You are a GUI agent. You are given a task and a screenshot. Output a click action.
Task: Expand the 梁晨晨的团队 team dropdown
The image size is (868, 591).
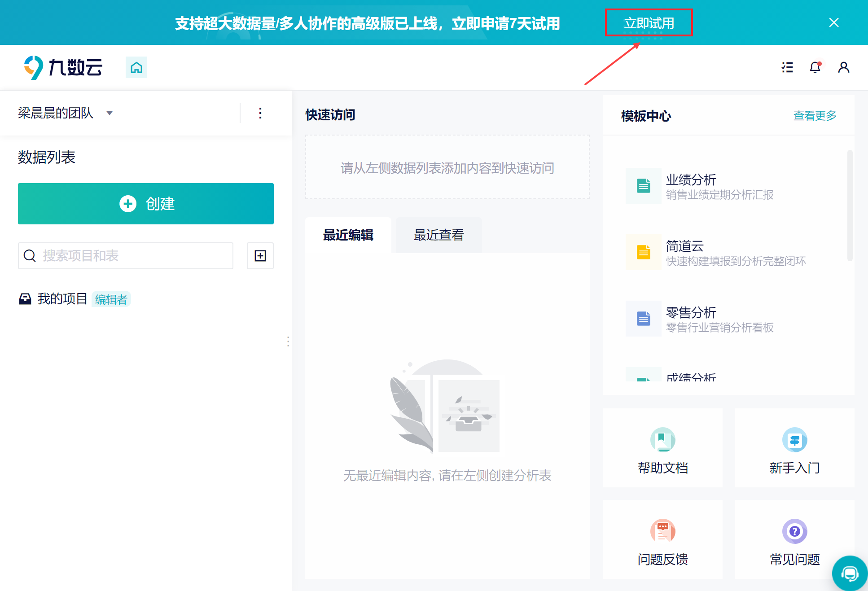110,113
